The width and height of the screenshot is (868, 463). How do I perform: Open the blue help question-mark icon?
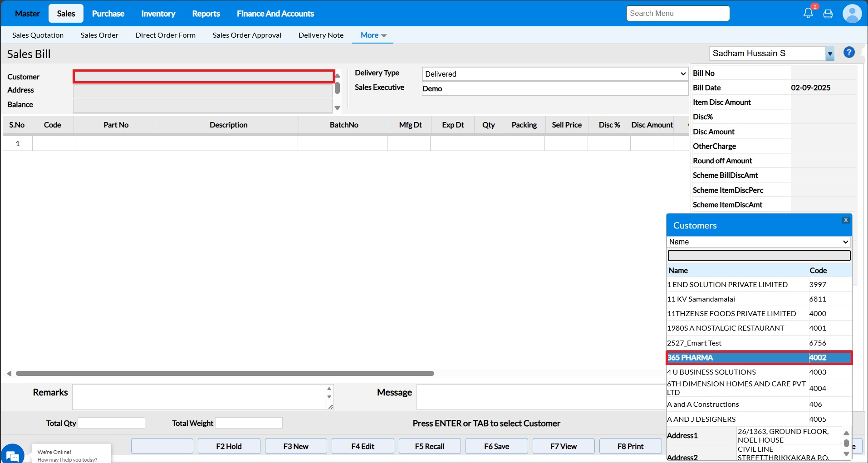(x=849, y=53)
